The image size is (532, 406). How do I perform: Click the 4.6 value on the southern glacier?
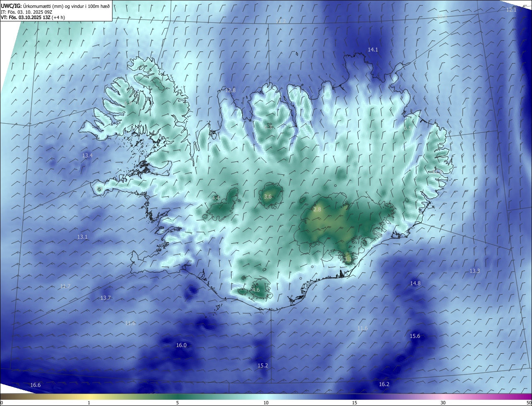coord(256,290)
